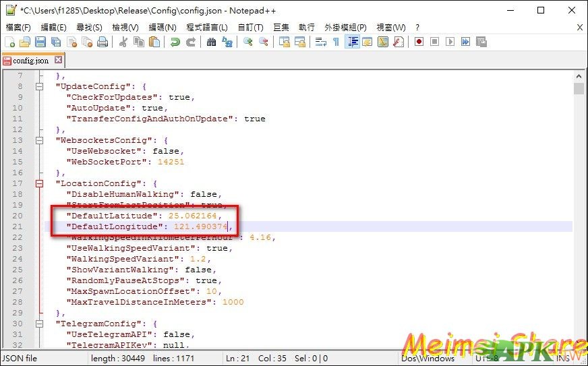Click the Cut scissors icon

[x=123, y=42]
